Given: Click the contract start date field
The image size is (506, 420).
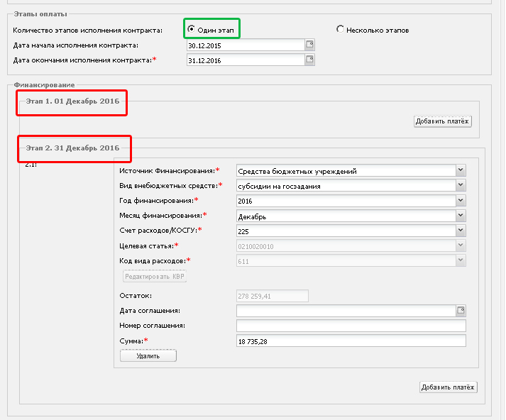Looking at the screenshot, I should click(245, 45).
